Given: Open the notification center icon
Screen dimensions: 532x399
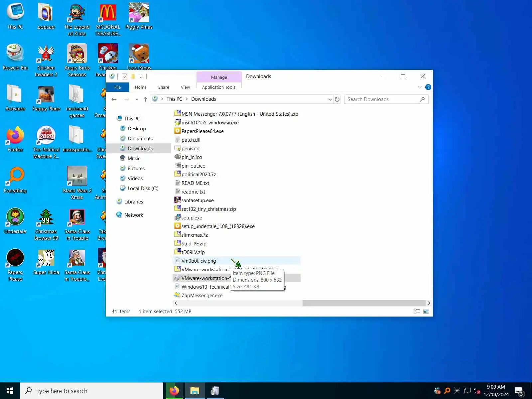Looking at the screenshot, I should tap(519, 391).
